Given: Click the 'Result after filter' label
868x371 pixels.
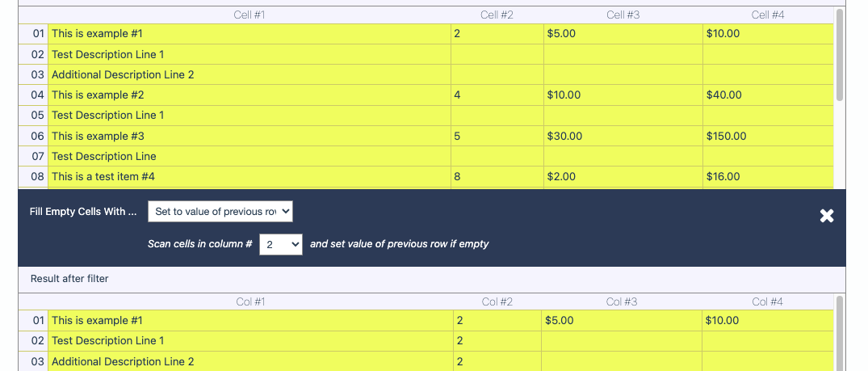Looking at the screenshot, I should pos(69,279).
